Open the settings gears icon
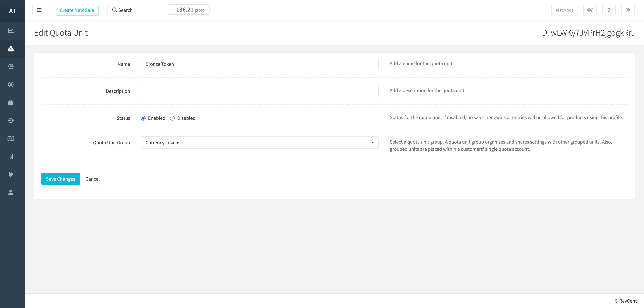This screenshot has width=644, height=308. pos(590,10)
